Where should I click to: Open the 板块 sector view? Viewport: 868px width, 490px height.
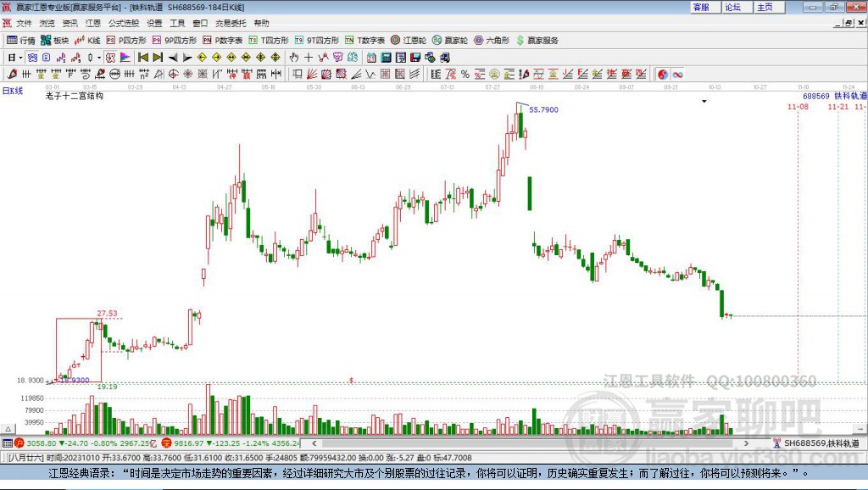coord(55,41)
